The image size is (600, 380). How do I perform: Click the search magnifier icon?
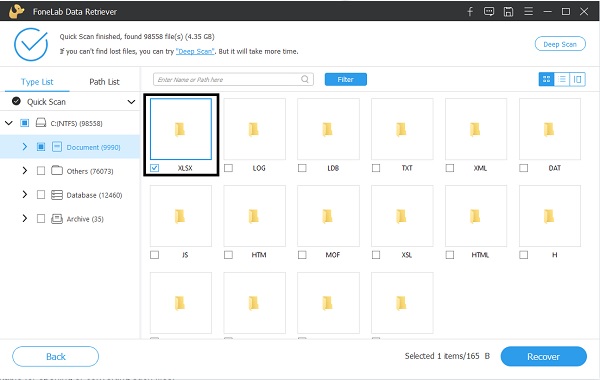coord(305,79)
